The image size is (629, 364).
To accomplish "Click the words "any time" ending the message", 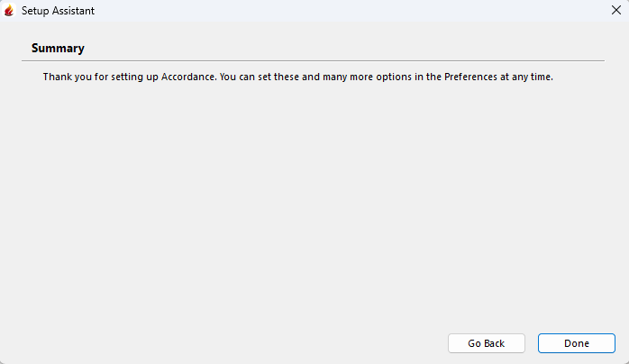I will click(x=532, y=77).
